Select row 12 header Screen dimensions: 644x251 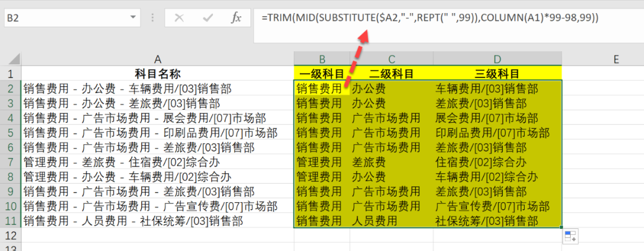tap(11, 236)
